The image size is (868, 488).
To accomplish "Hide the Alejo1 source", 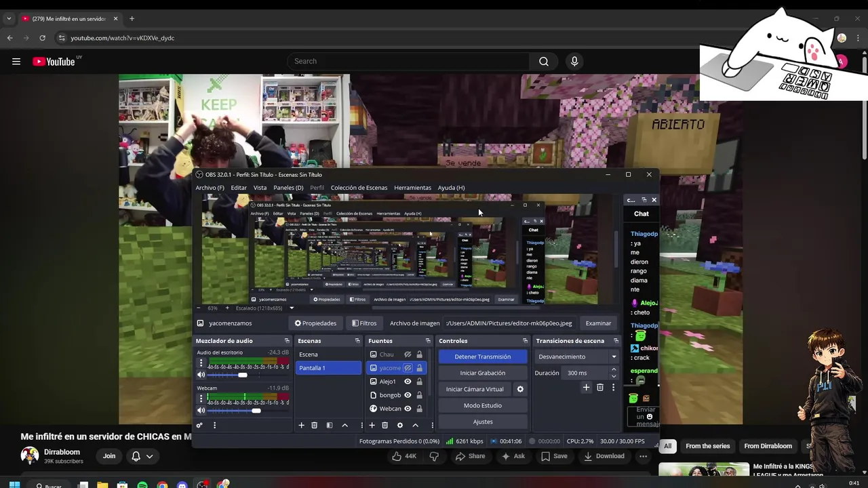I will pos(408,382).
